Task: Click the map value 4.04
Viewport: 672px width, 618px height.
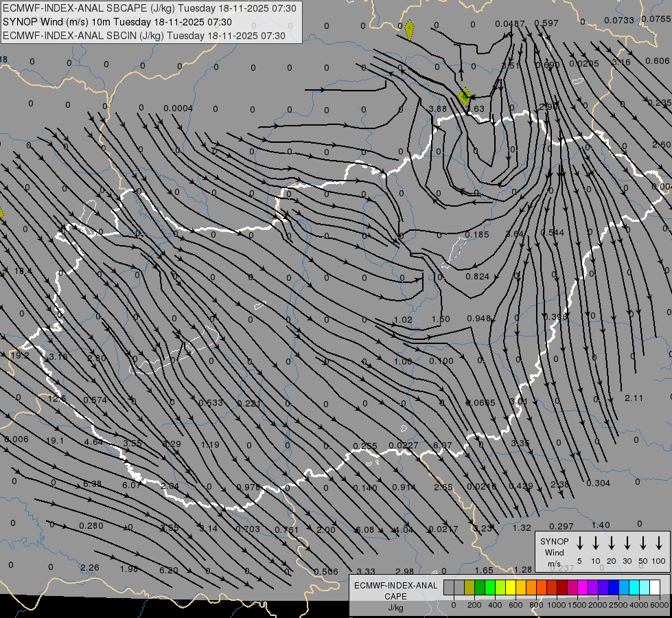Action: (404, 529)
